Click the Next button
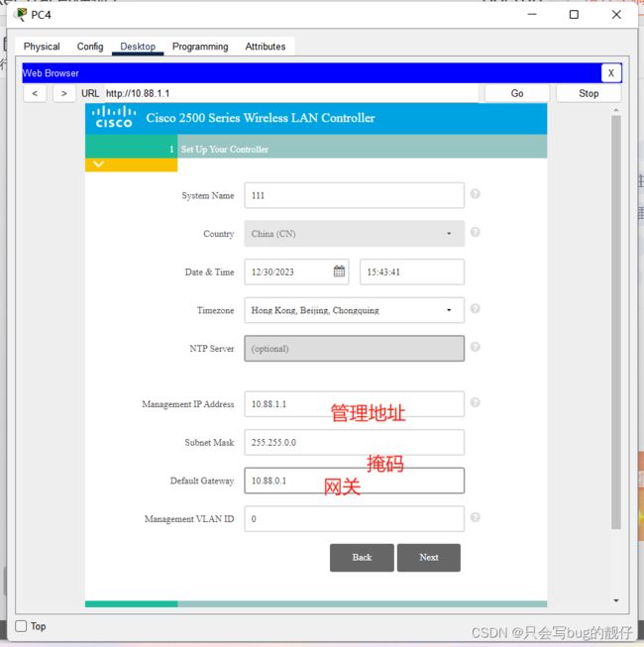 [429, 558]
